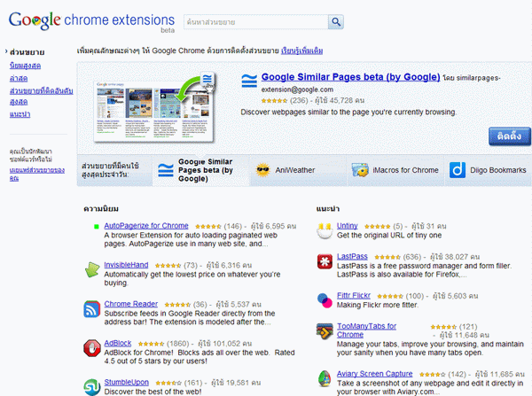This screenshot has height=396, width=532.
Task: Click the AniWeather sun icon
Action: tap(262, 170)
